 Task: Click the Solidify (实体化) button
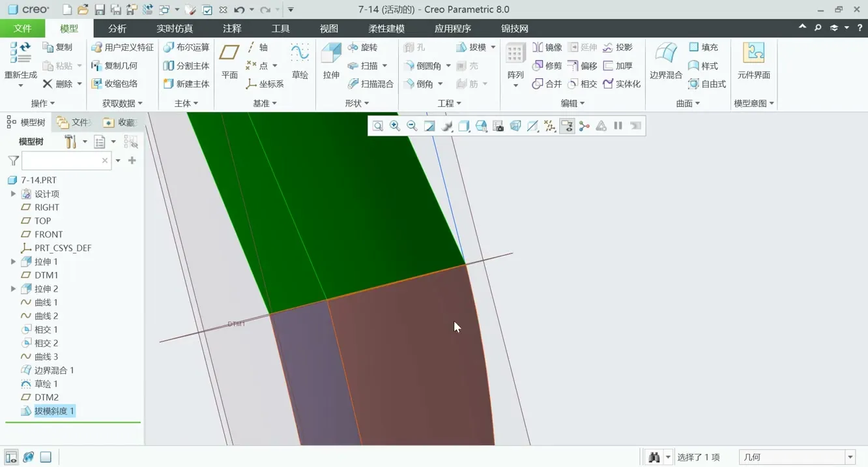click(622, 84)
